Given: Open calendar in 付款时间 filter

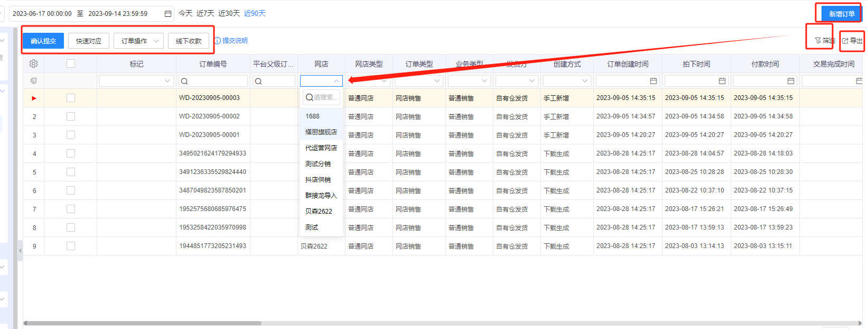Looking at the screenshot, I should tap(791, 81).
